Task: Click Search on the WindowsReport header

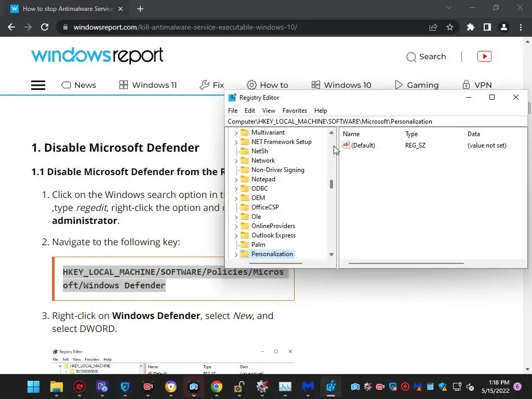Action: click(x=426, y=57)
